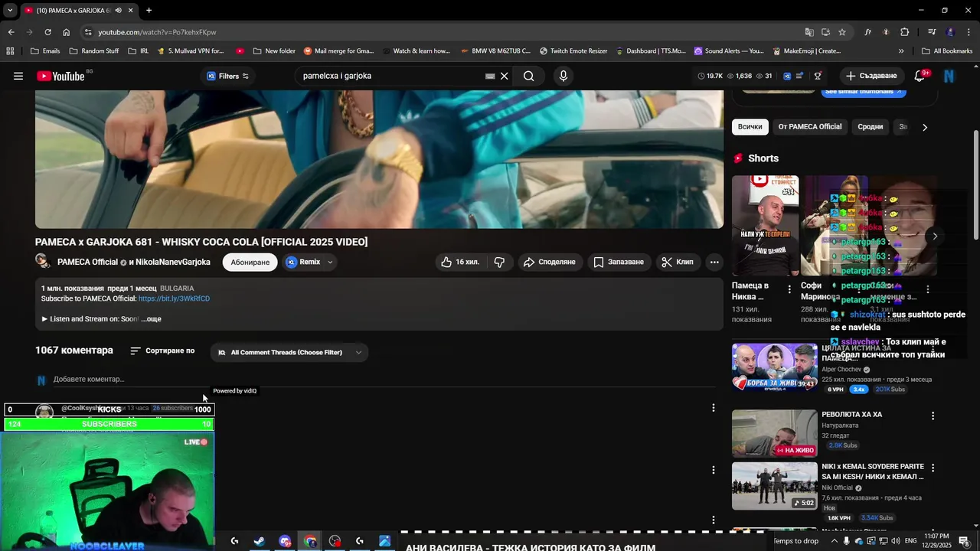This screenshot has height=551, width=980.
Task: Share the video via Споделяне
Action: pyautogui.click(x=550, y=262)
